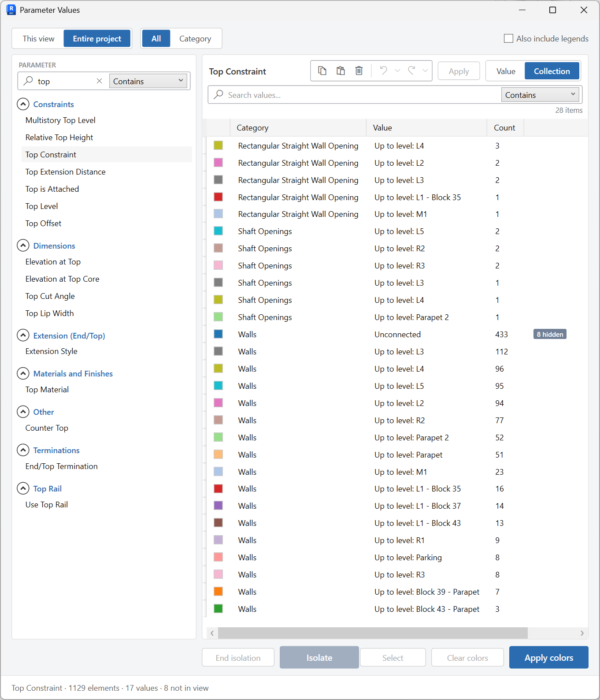Click the redo arrow icon
Image resolution: width=600 pixels, height=700 pixels.
[x=411, y=71]
